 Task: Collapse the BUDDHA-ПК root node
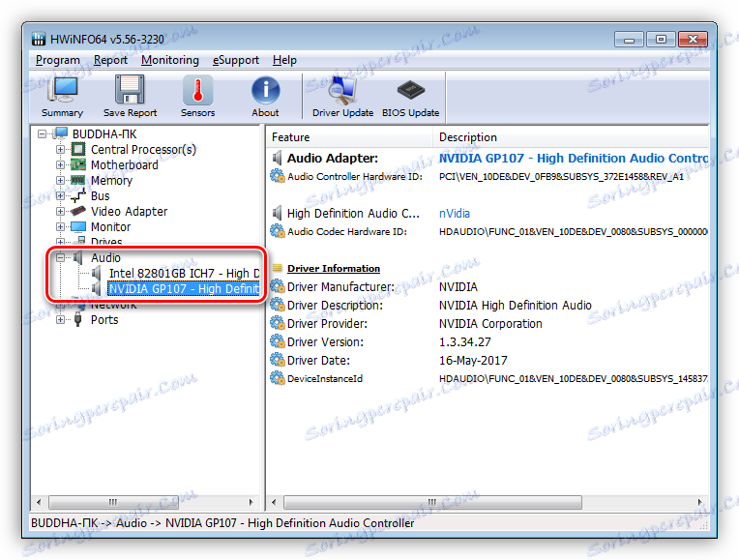pos(42,133)
